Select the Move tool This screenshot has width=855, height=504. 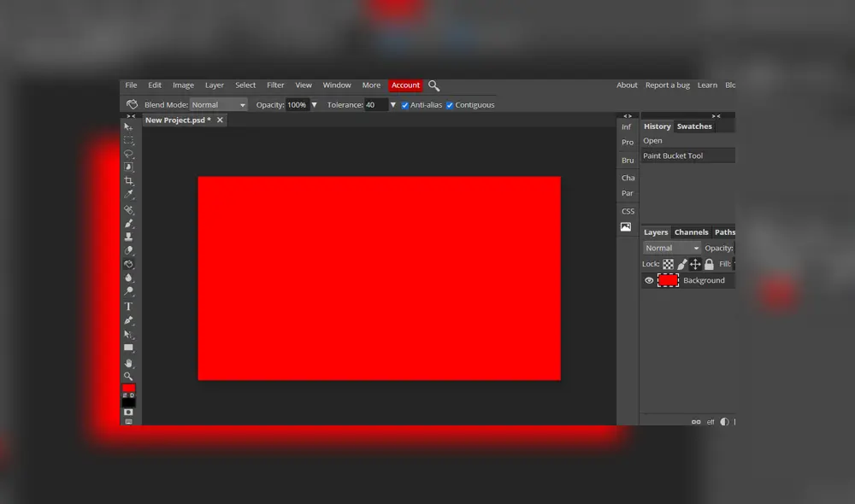tap(128, 126)
